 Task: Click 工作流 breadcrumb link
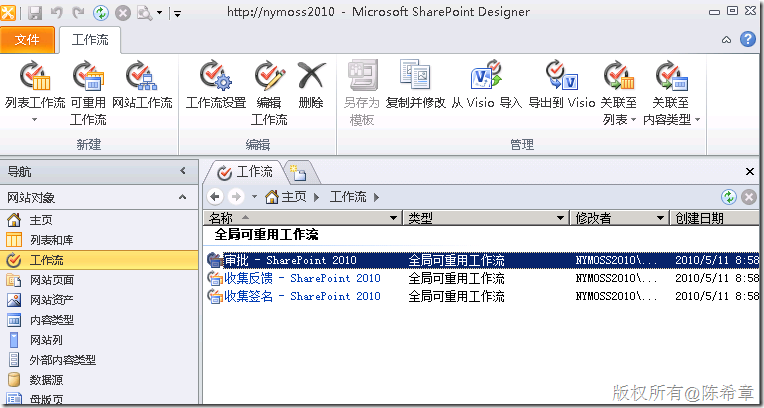pyautogui.click(x=348, y=197)
